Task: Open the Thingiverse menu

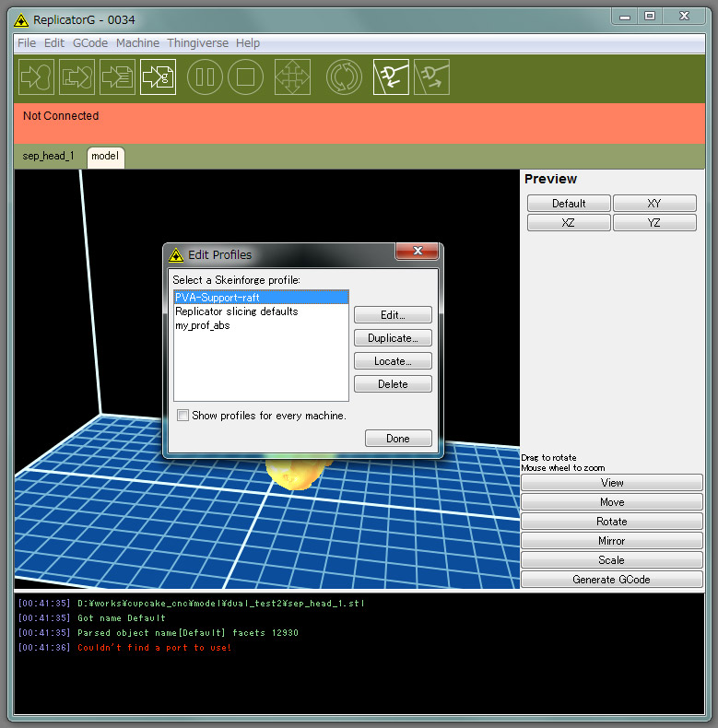Action: (198, 43)
